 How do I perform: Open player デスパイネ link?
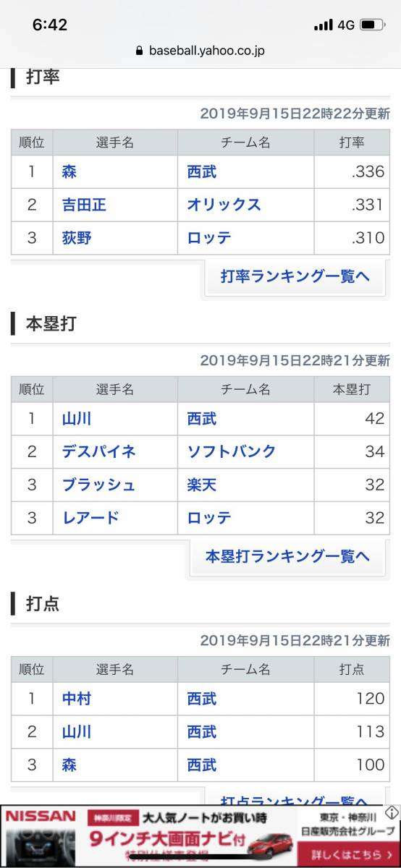pos(99,451)
